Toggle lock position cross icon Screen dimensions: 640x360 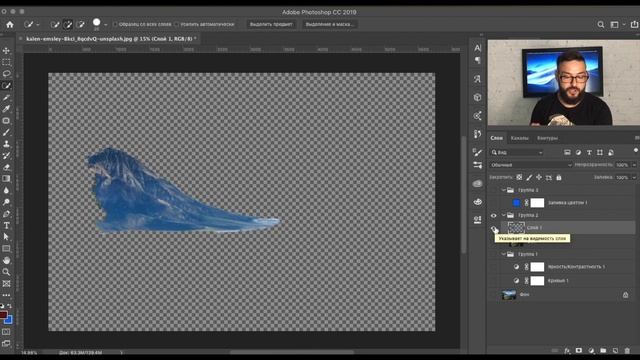(539, 177)
